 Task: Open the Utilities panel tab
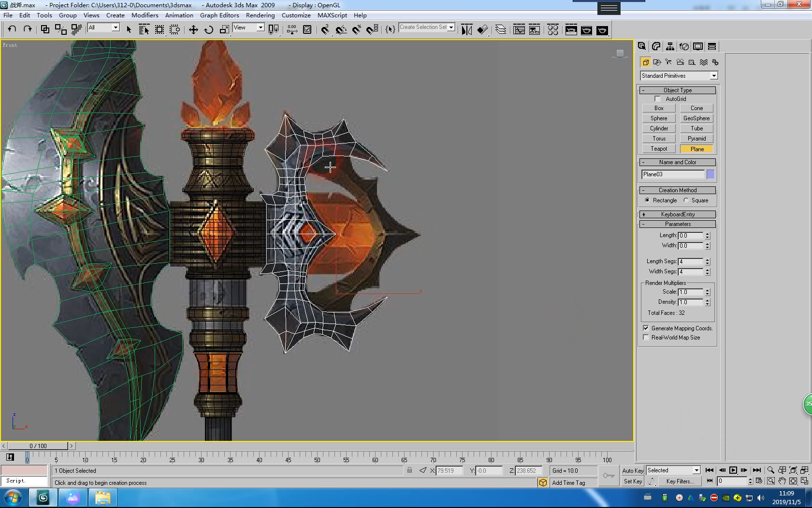click(712, 46)
